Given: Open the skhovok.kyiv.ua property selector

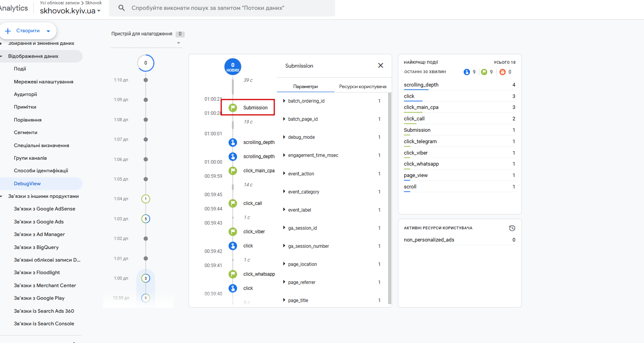Looking at the screenshot, I should pos(70,11).
